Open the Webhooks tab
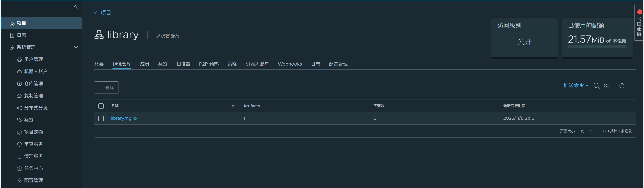Viewport: 644px width, 188px height. point(290,64)
